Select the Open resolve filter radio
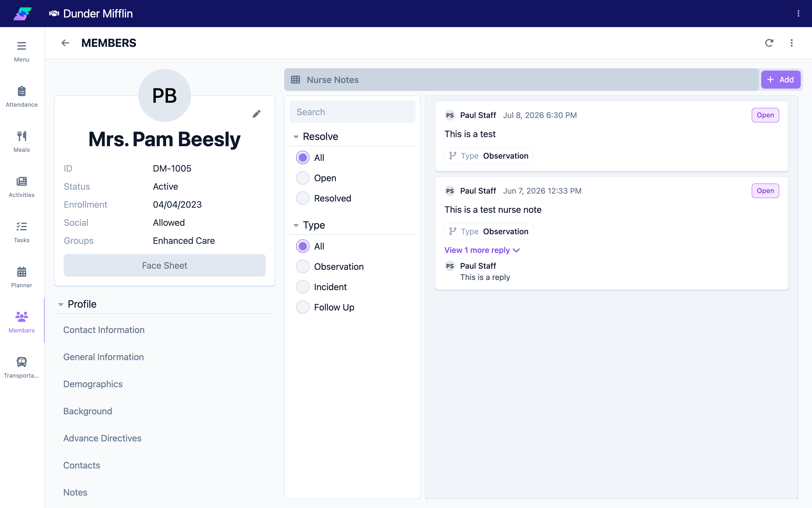 pos(303,178)
